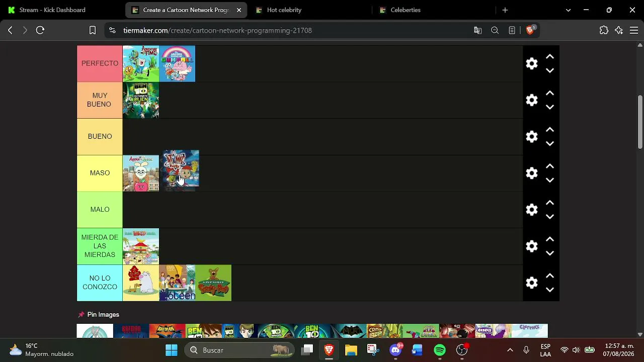Open reader mode icon
Viewport: 644px width, 362px height.
pos(512,30)
